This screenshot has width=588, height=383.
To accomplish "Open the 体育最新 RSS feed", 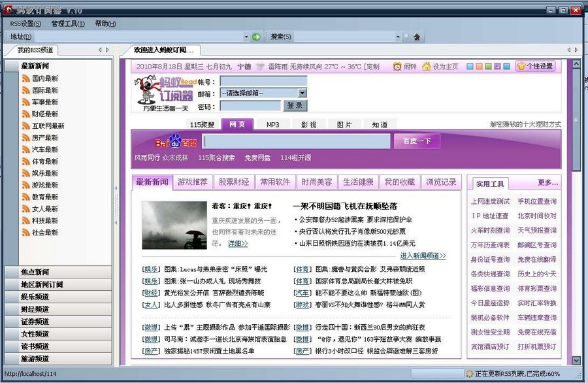I will pyautogui.click(x=40, y=161).
